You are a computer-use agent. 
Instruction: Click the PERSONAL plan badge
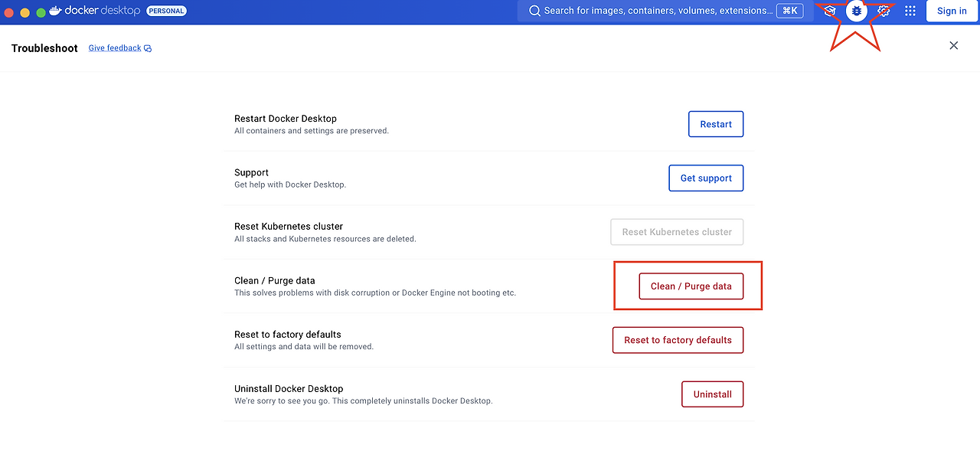pyautogui.click(x=166, y=11)
